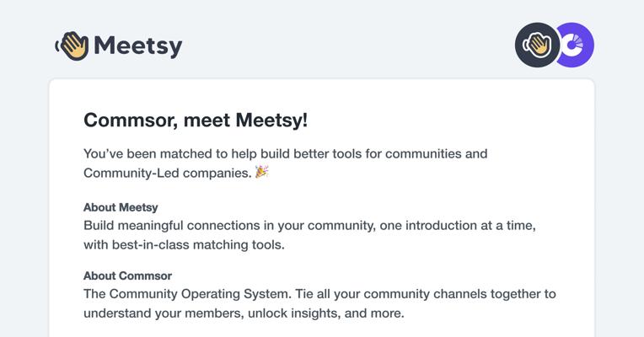This screenshot has width=644, height=337.
Task: Click "Meetsy!" at the end of the heading
Action: pyautogui.click(x=274, y=120)
